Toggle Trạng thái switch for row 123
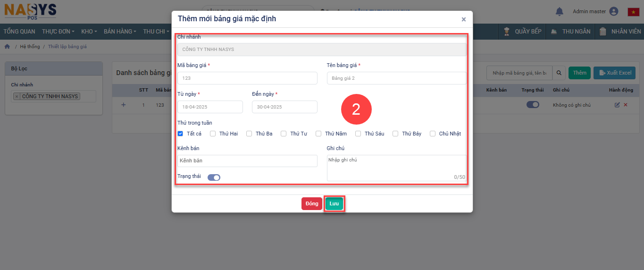 tap(533, 105)
